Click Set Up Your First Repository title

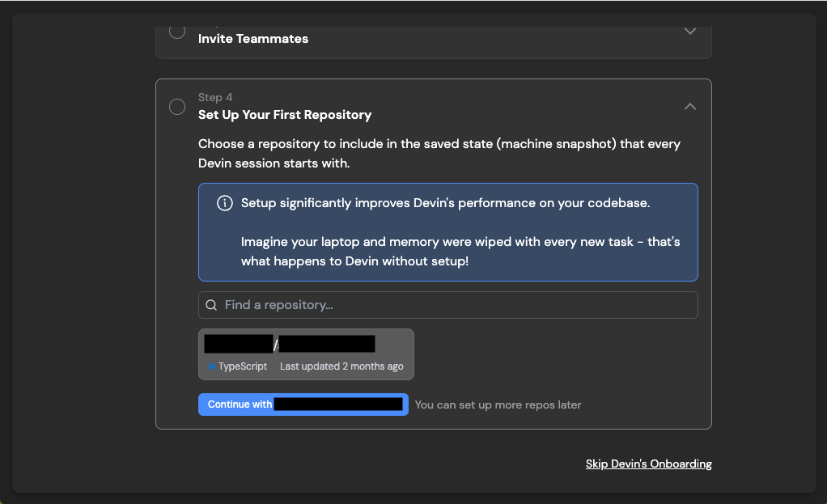[x=285, y=115]
